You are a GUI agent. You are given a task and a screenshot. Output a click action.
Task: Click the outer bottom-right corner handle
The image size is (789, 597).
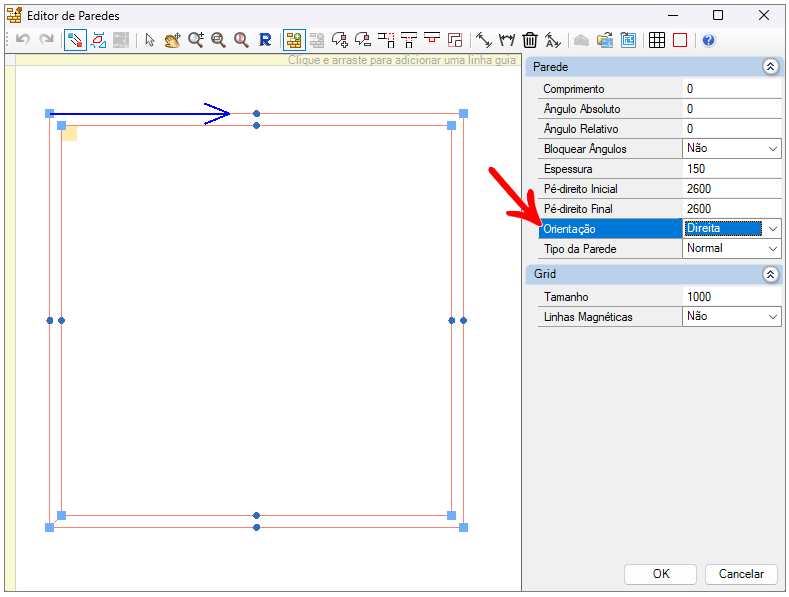[x=463, y=528]
